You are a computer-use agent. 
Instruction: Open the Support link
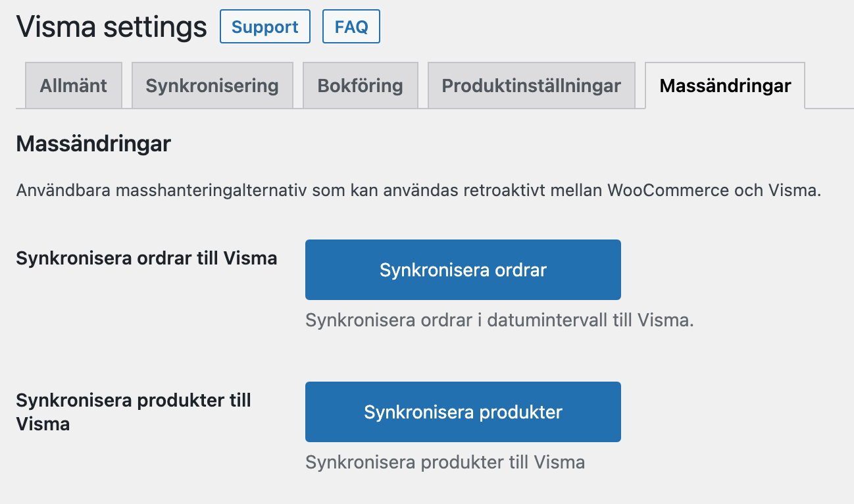(x=264, y=27)
